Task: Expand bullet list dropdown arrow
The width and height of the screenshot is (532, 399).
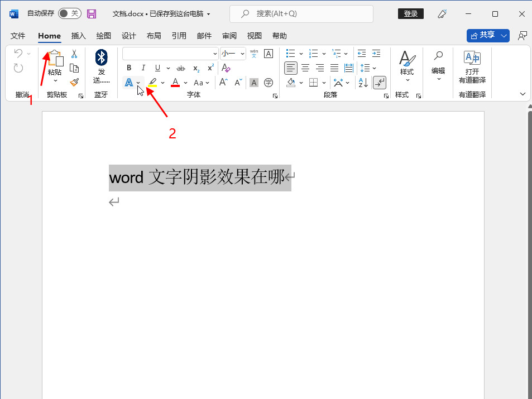Action: pos(301,54)
